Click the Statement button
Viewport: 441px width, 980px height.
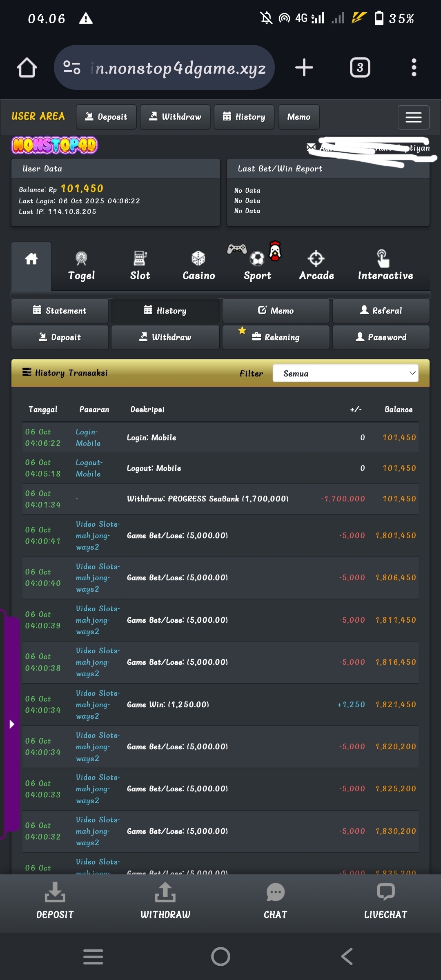tap(60, 311)
